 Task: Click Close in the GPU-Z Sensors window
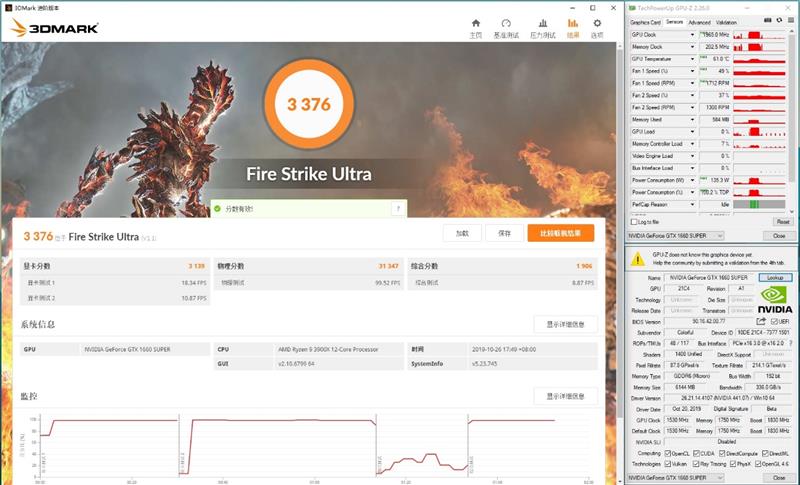tap(779, 236)
